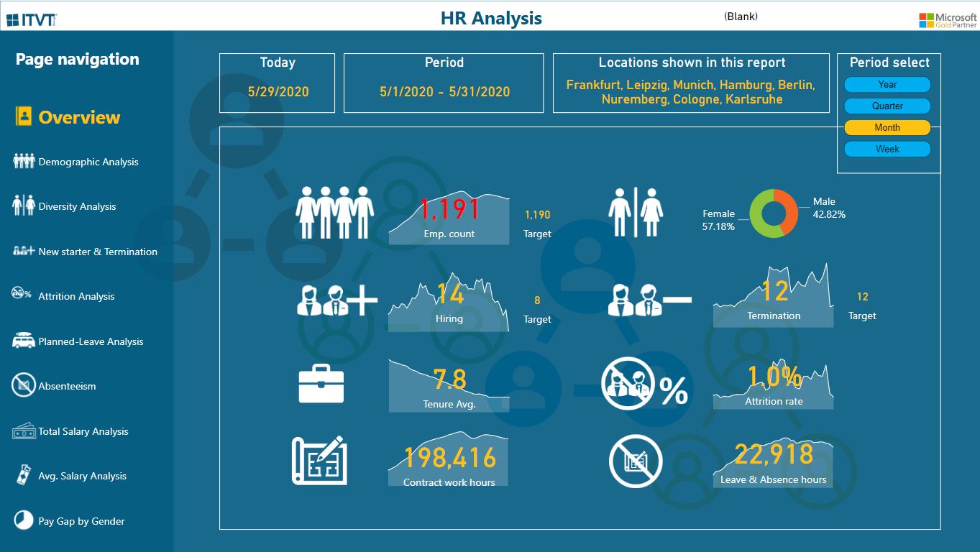Click the contract work hours blueprint icon
This screenshot has width=980, height=552.
click(320, 460)
